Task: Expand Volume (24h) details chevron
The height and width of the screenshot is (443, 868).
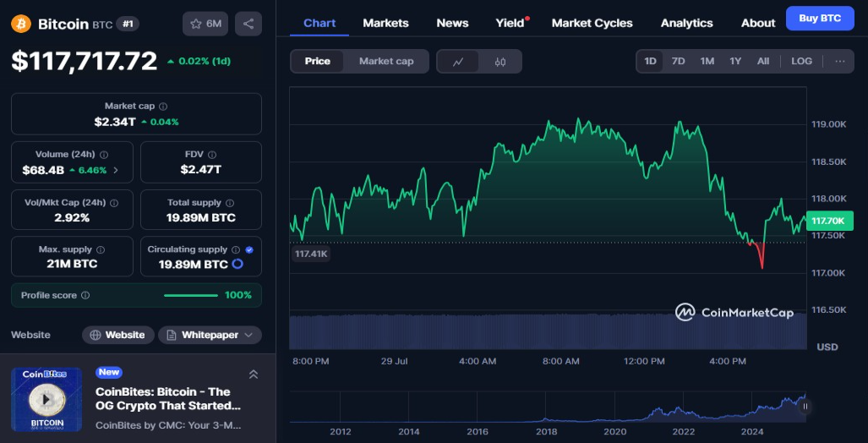Action: (116, 171)
